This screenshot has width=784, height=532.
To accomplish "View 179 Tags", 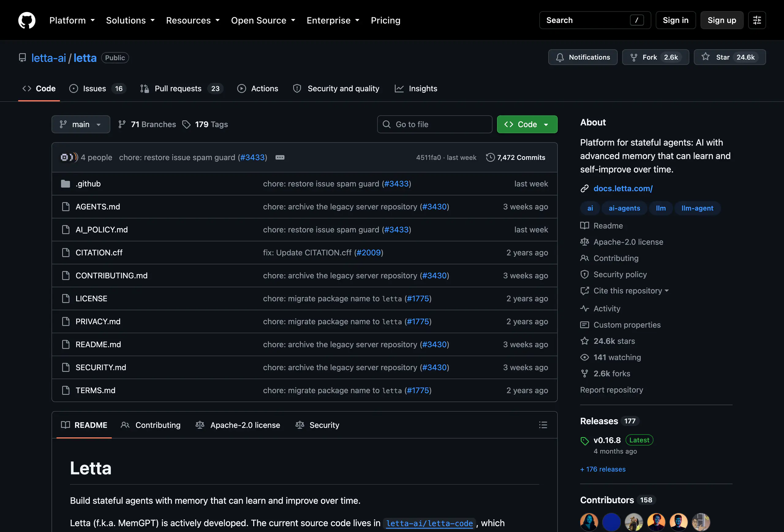I will (x=205, y=124).
